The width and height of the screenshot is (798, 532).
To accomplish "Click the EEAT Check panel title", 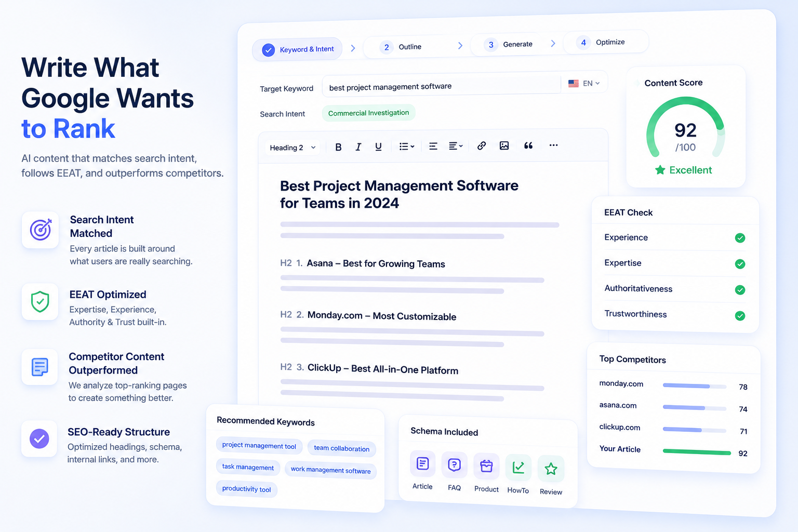I will [x=628, y=212].
